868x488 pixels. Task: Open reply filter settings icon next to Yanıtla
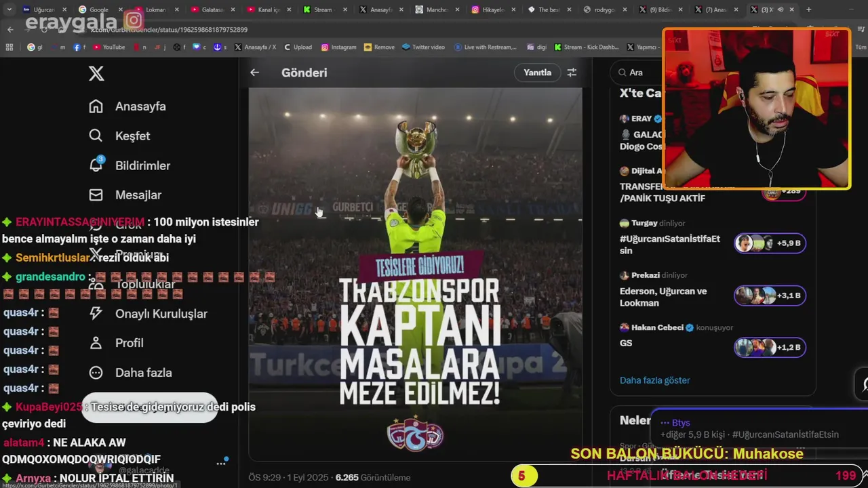[x=572, y=73]
